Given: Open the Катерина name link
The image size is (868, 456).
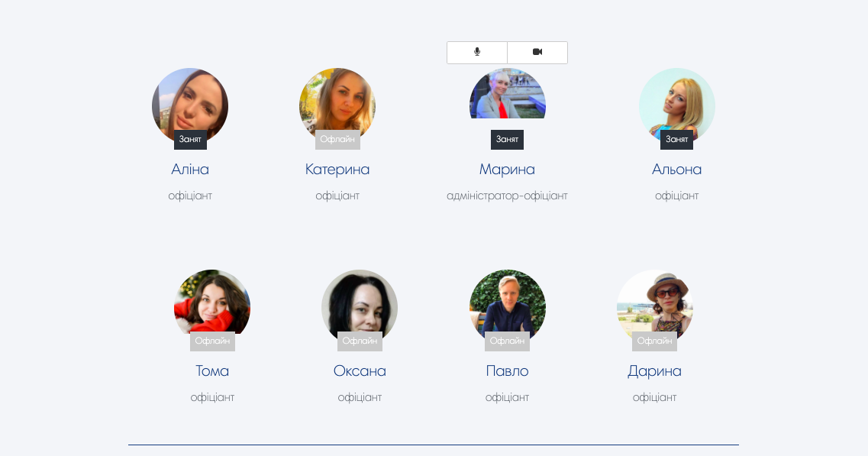Looking at the screenshot, I should (x=337, y=169).
